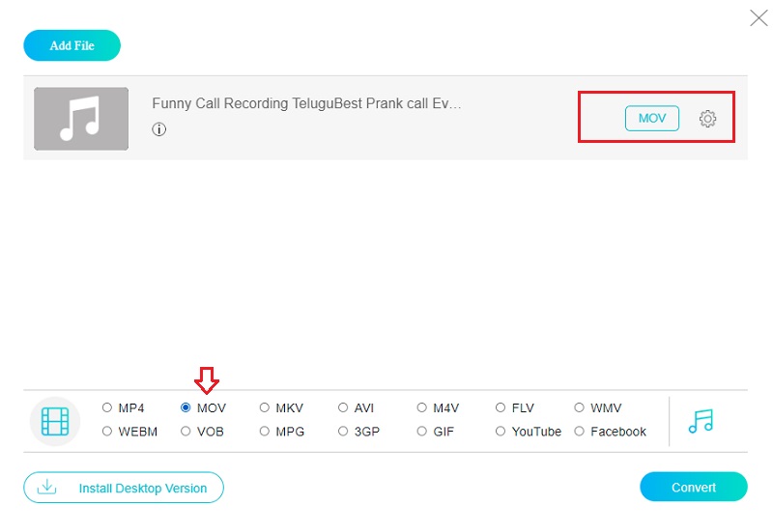This screenshot has height=532, width=773.
Task: Close the converter dialog
Action: (759, 16)
